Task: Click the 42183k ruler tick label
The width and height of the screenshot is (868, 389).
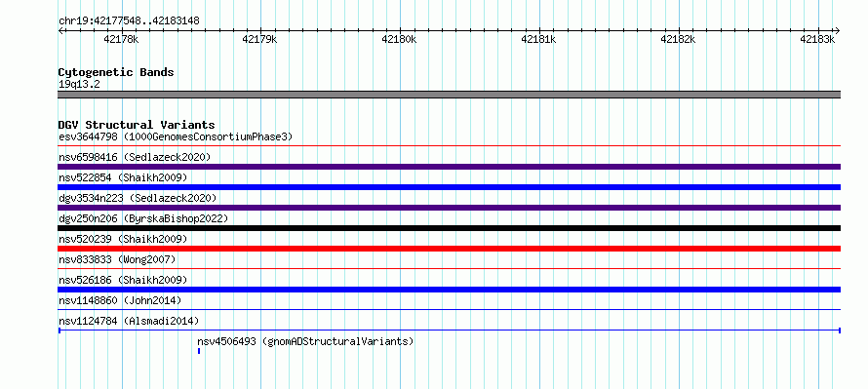Action: 818,40
